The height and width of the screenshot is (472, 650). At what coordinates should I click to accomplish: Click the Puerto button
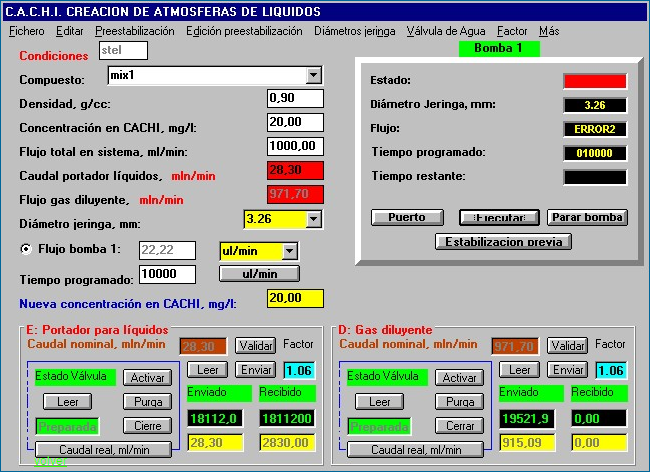coord(407,217)
